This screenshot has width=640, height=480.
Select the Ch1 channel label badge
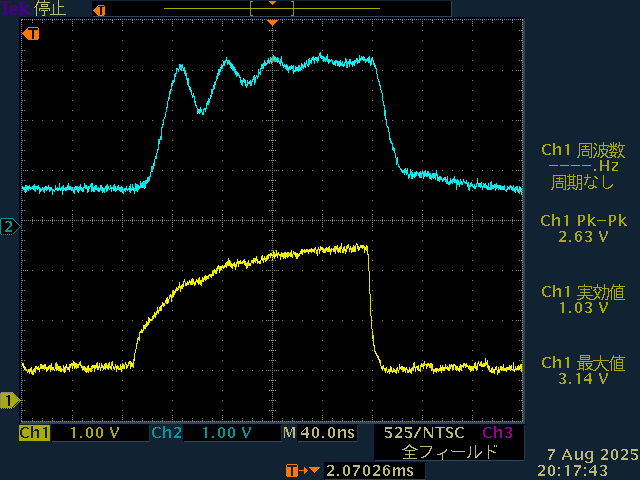coord(34,433)
